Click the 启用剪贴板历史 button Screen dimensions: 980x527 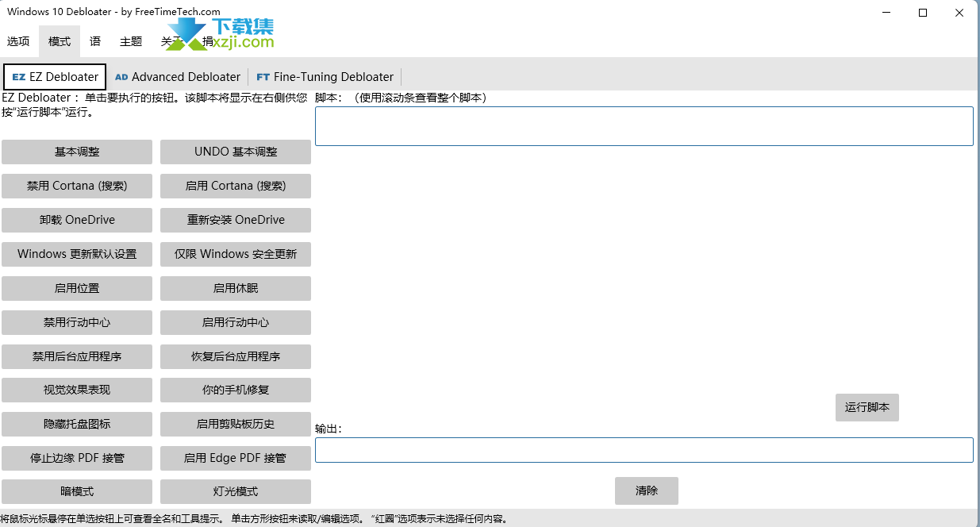236,424
